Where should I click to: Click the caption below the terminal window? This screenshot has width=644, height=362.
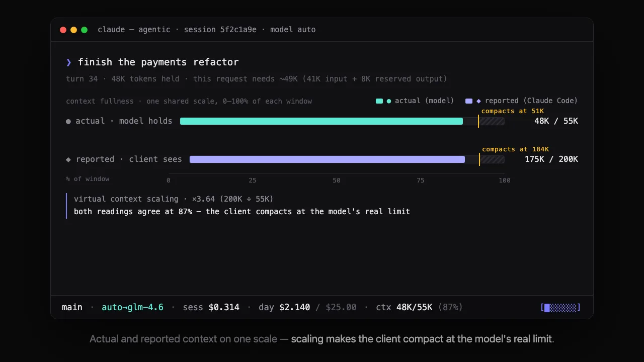322,339
